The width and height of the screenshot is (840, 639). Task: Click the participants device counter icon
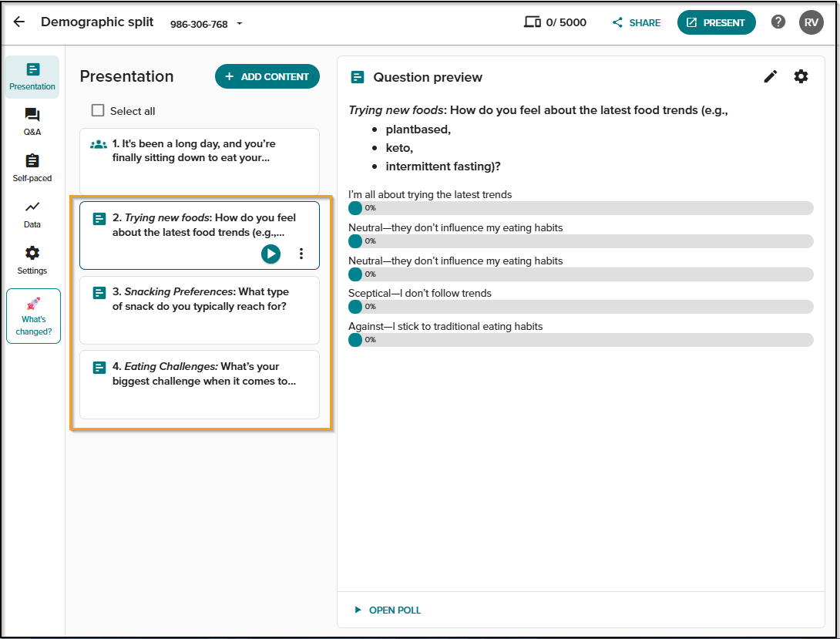532,22
